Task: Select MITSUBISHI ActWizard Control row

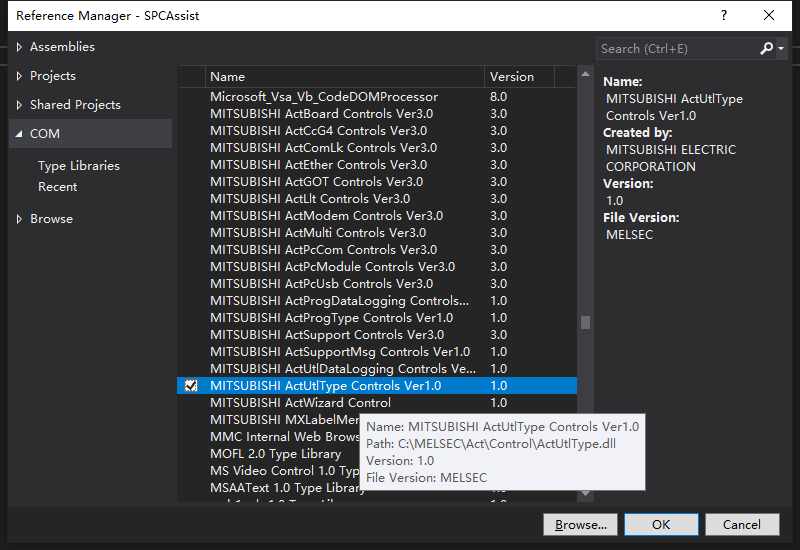Action: pos(300,403)
